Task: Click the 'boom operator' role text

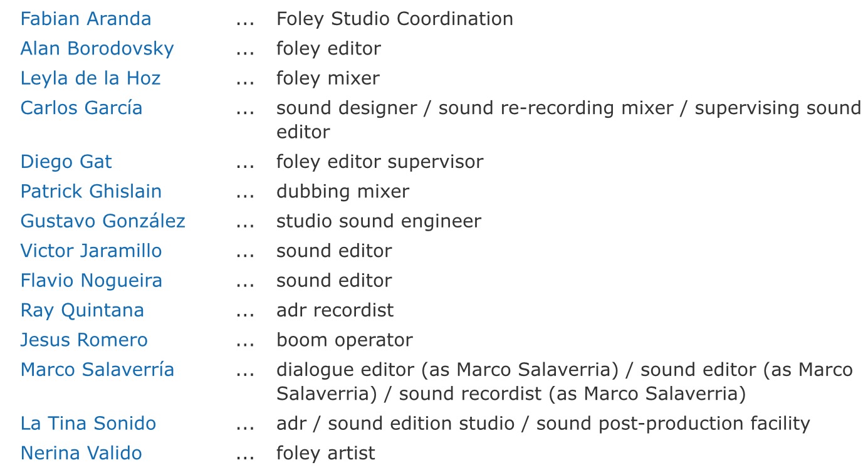Action: (344, 340)
